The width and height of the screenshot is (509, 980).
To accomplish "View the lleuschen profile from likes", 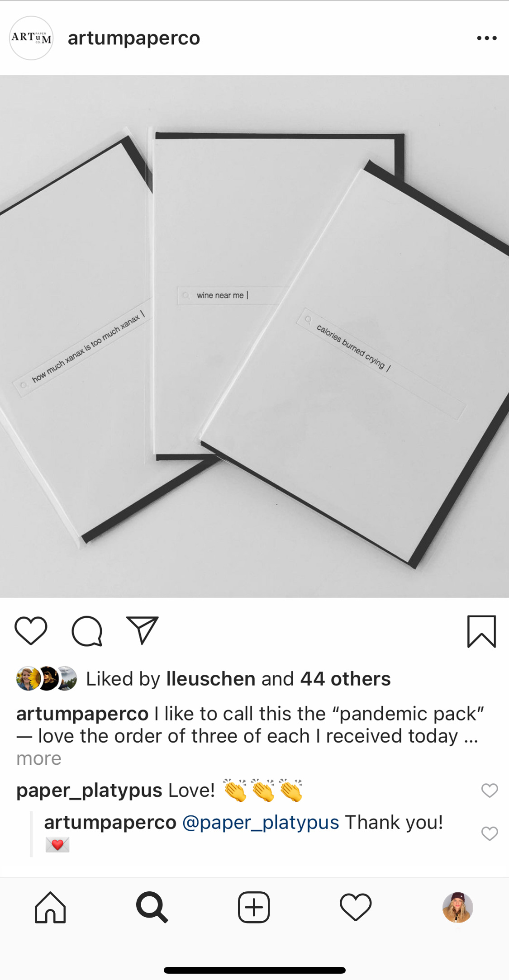I will (211, 679).
